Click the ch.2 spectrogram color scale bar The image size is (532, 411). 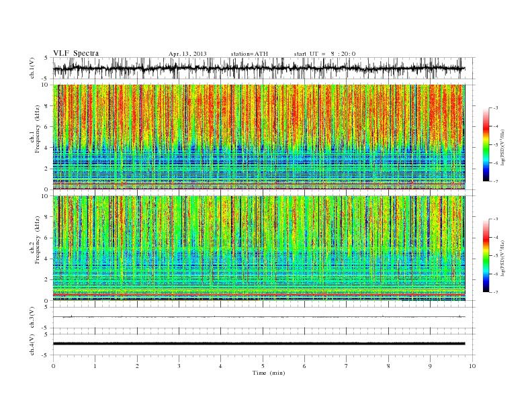tap(486, 256)
